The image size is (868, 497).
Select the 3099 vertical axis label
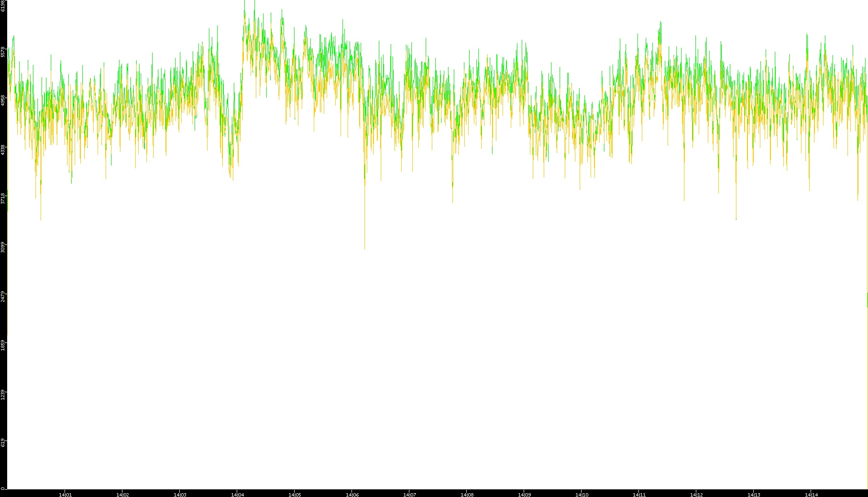pos(3,247)
